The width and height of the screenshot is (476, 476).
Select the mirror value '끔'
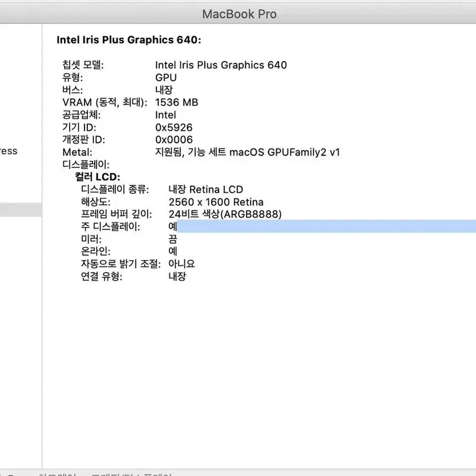pos(173,239)
